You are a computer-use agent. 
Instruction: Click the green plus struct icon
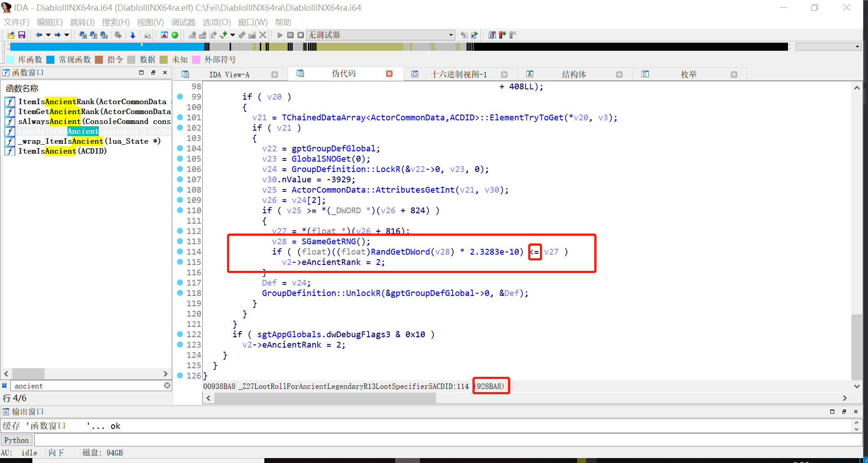[x=223, y=35]
